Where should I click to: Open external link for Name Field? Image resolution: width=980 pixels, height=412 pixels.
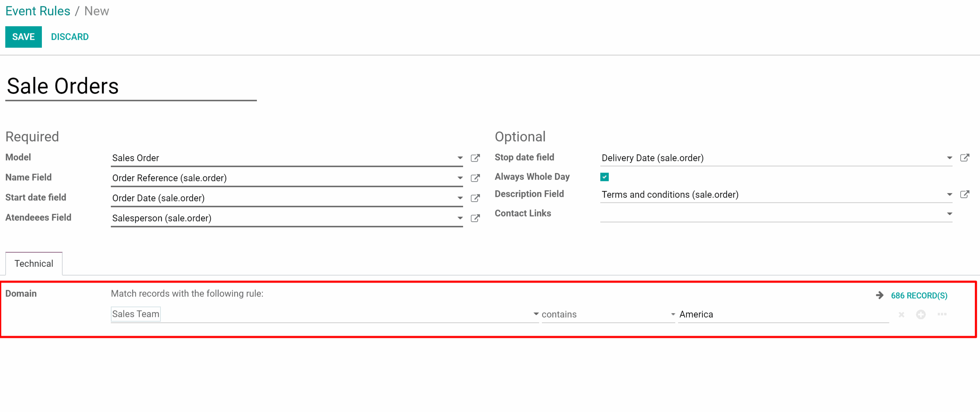[x=475, y=178]
